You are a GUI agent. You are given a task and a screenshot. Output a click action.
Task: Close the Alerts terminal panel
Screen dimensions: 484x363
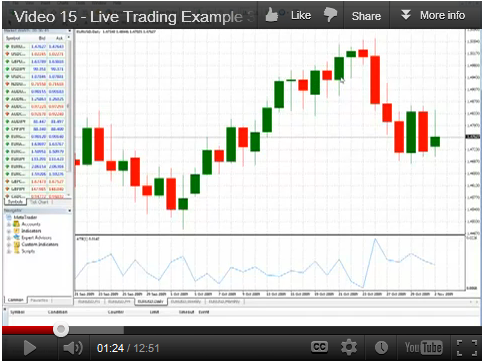[x=5, y=309]
